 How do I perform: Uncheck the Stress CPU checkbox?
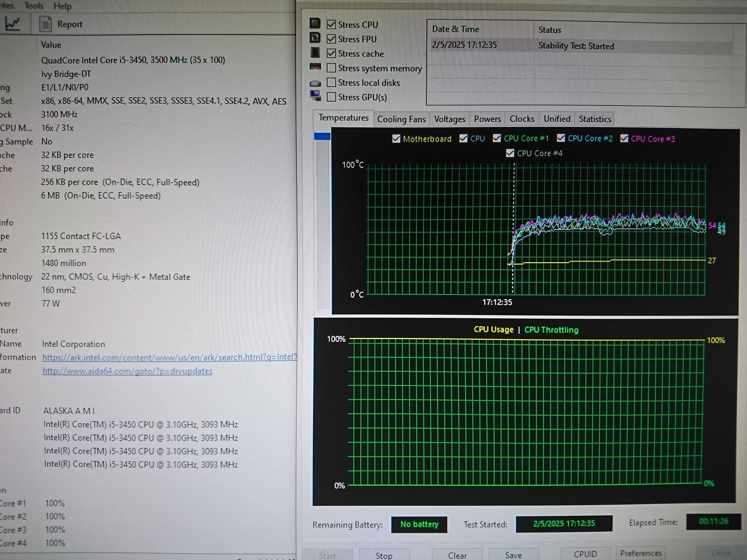pyautogui.click(x=331, y=25)
